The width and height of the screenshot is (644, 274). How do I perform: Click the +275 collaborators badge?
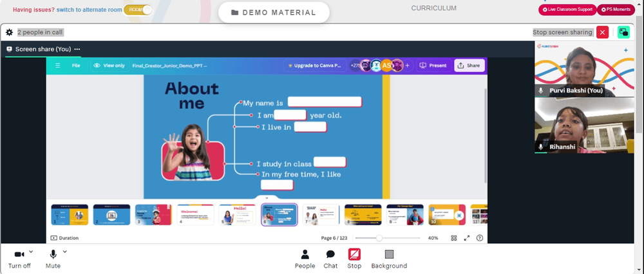tap(354, 65)
